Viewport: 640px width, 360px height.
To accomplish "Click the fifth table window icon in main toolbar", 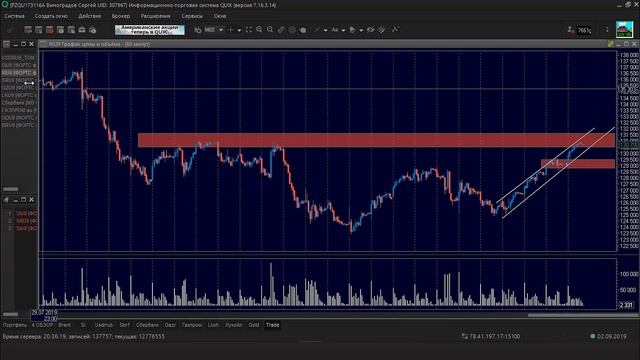I will pyautogui.click(x=71, y=30).
